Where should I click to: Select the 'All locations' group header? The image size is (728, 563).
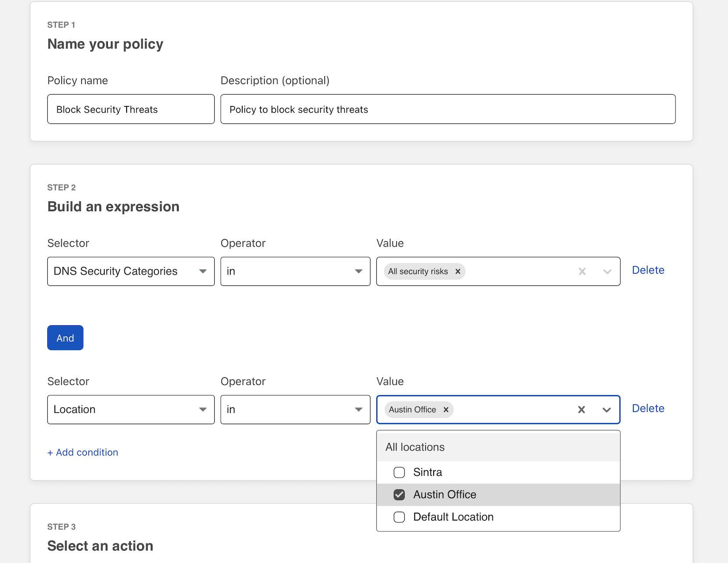[x=415, y=447]
